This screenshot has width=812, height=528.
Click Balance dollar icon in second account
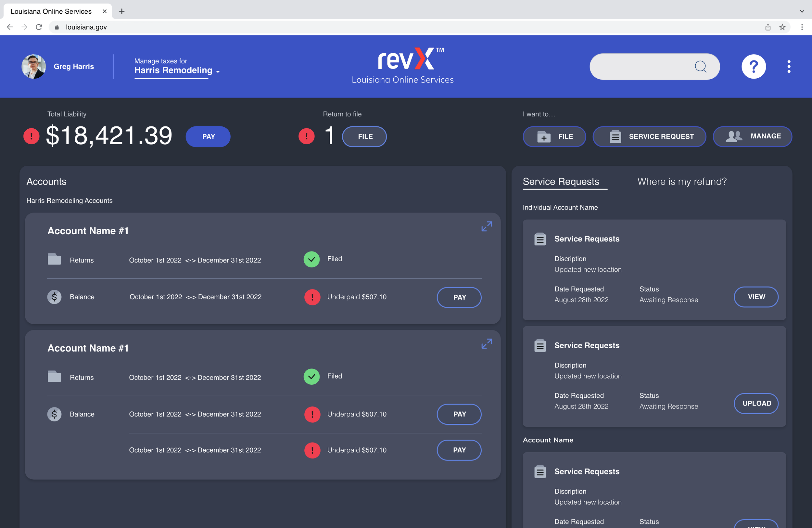pos(54,414)
